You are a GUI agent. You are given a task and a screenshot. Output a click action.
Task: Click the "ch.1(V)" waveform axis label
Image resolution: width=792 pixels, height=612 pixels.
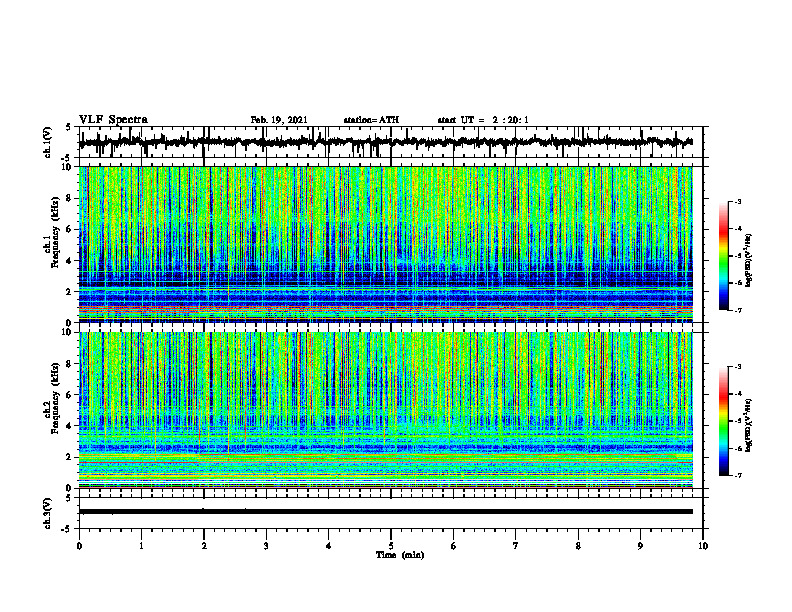48,142
